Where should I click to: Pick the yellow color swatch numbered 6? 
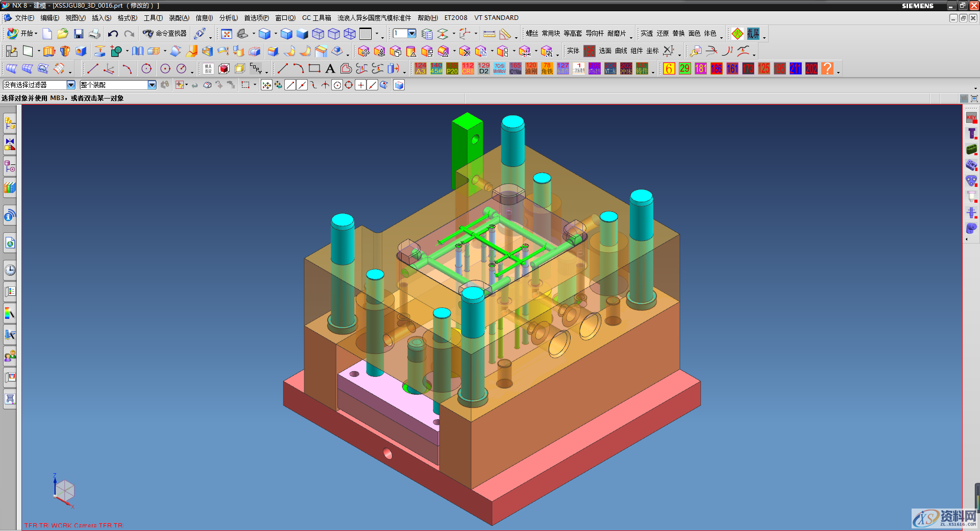pos(669,68)
